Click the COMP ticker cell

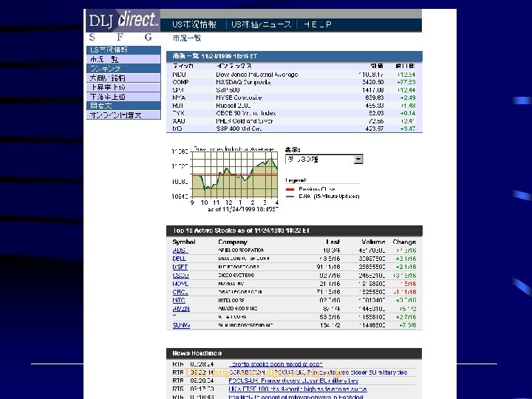click(180, 82)
